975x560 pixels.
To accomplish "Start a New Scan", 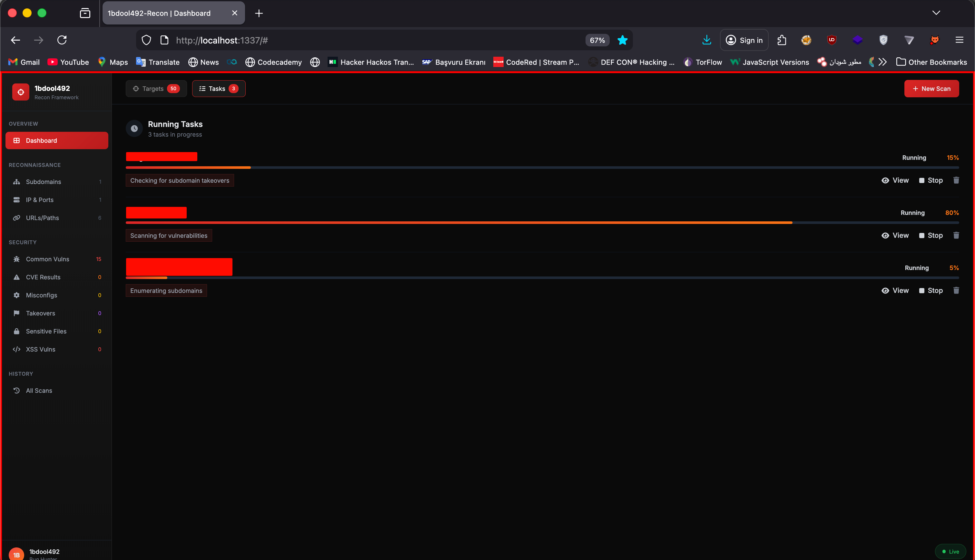I will point(931,89).
